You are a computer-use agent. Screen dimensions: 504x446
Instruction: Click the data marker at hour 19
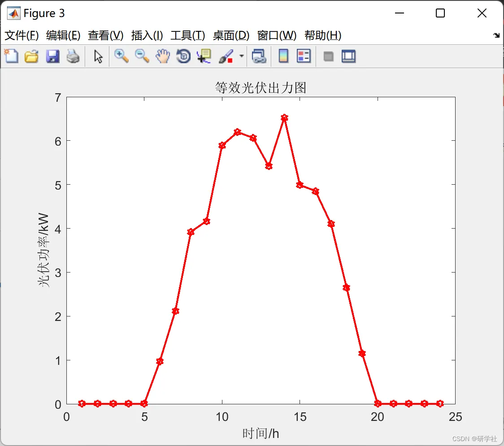[x=362, y=354]
